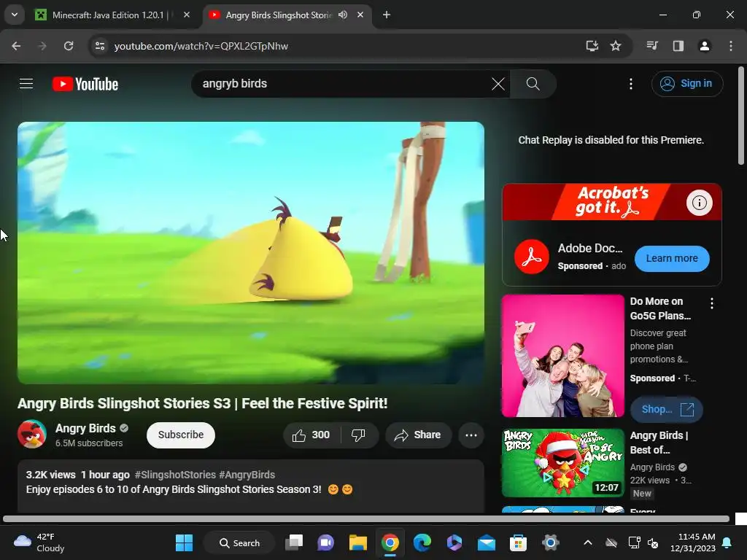Screen dimensions: 747x560
Task: Go to YouTube home via logo
Action: 85,84
